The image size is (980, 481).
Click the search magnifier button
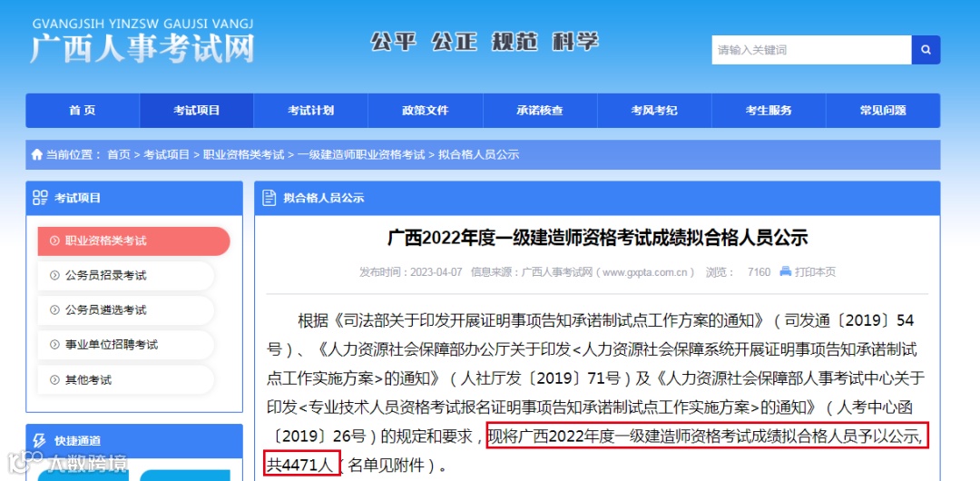tap(926, 50)
